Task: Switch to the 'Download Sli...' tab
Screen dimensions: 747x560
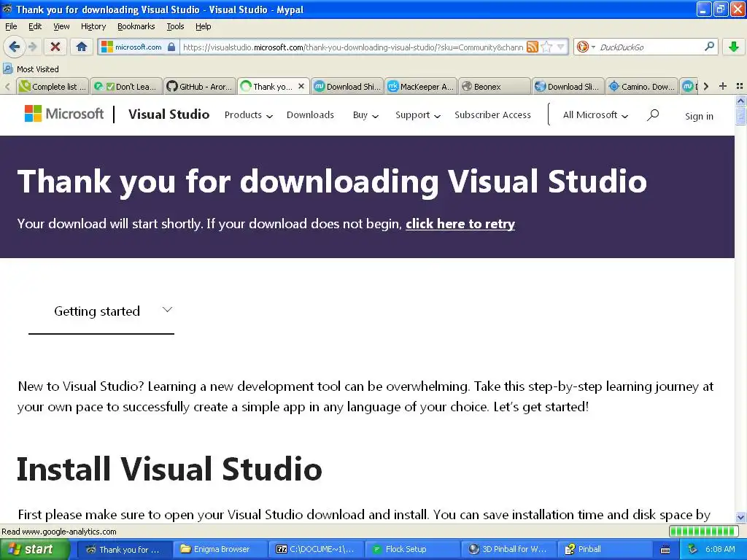Action: coord(568,86)
